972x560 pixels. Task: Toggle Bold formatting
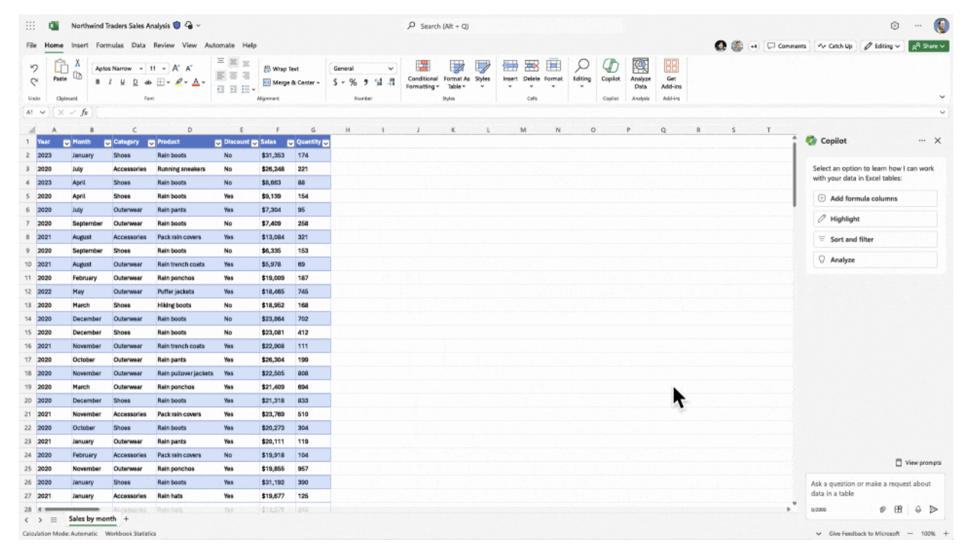click(98, 82)
